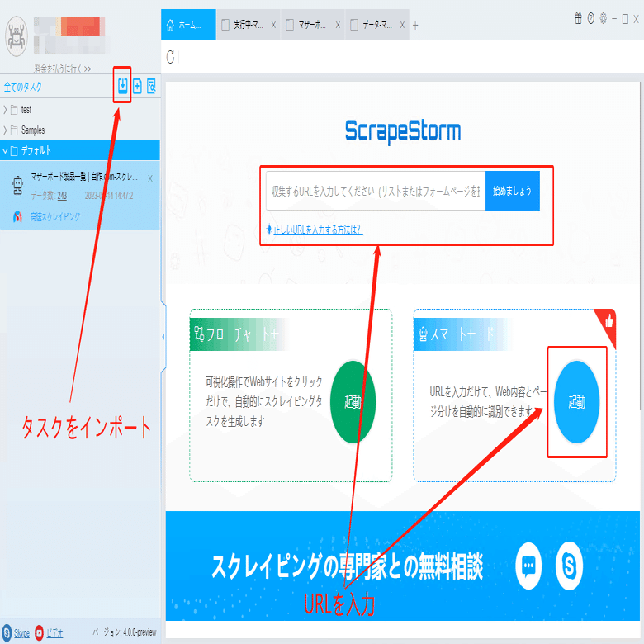Launch smart mode with the blue 起動 button
This screenshot has width=644, height=644.
(x=576, y=402)
